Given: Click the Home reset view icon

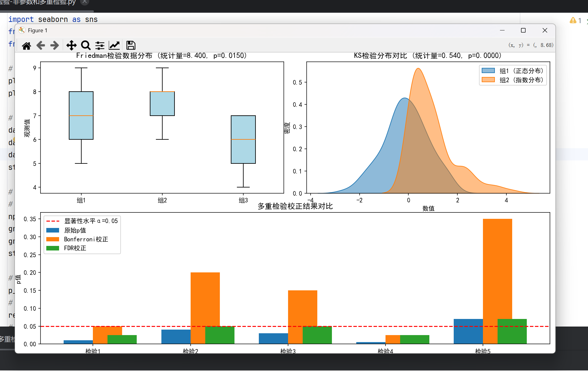Looking at the screenshot, I should tap(26, 46).
